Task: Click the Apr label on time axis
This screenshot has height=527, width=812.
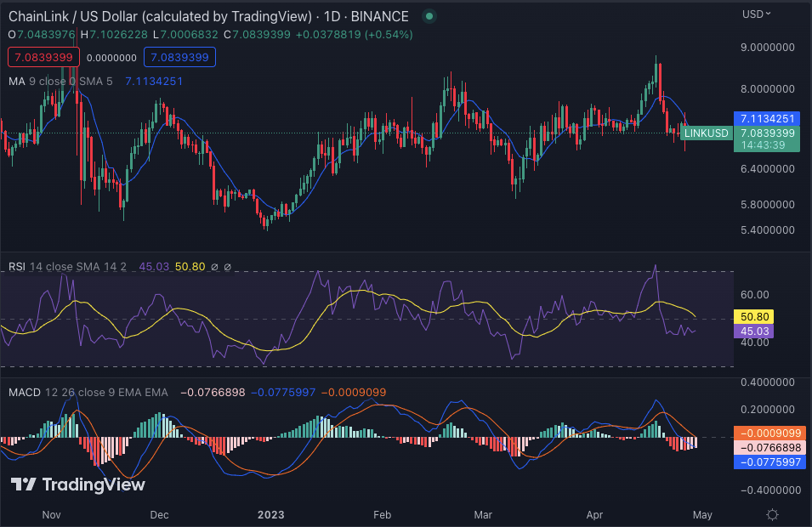Action: [x=594, y=514]
